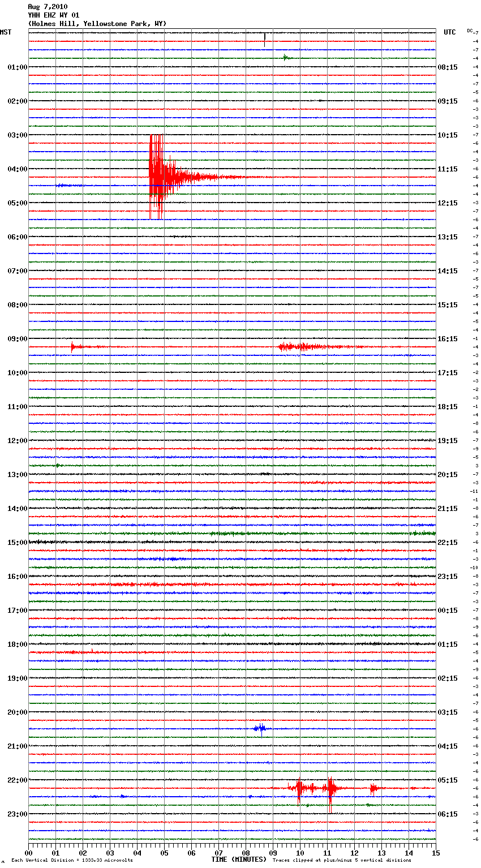This screenshot has width=481, height=868.
Task: Click the 03:15 UTC time label
Action: pos(448,712)
